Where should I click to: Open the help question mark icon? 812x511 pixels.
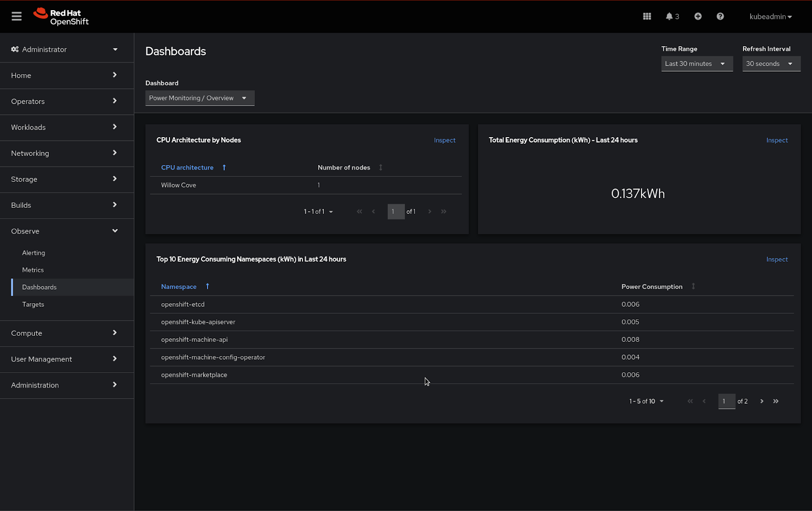tap(720, 16)
